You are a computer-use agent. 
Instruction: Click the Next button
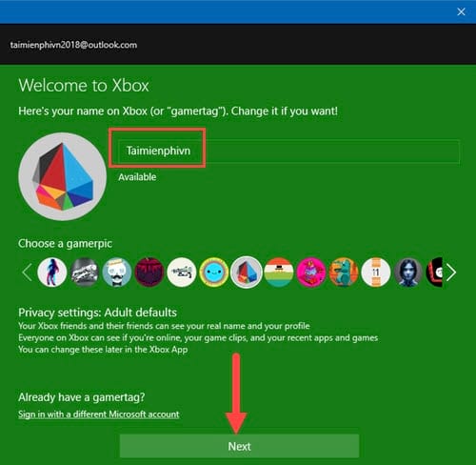[239, 446]
